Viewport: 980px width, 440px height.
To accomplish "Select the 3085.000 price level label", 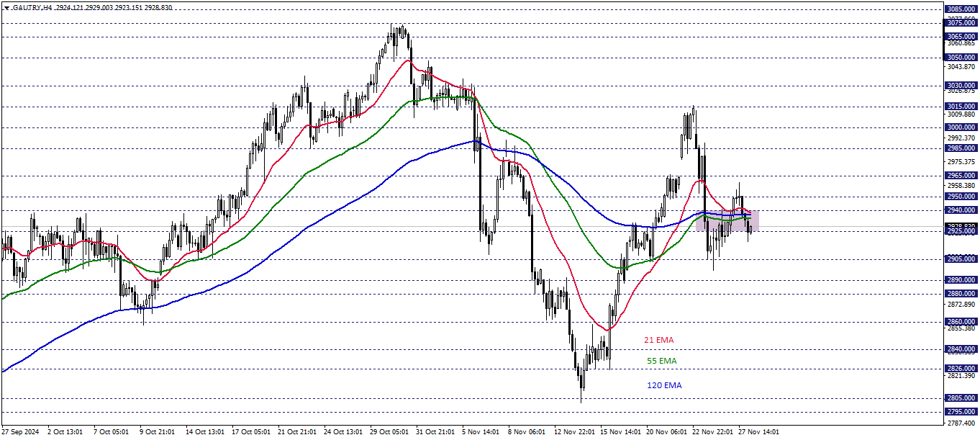I will pos(961,9).
